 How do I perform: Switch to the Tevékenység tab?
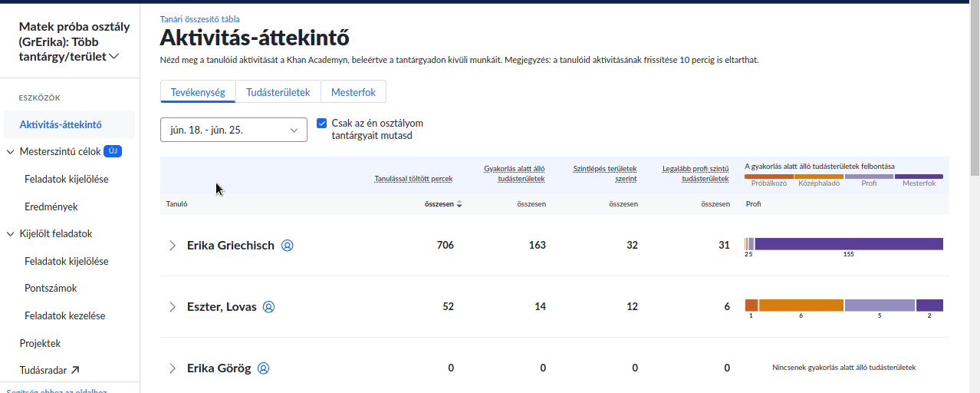click(198, 92)
